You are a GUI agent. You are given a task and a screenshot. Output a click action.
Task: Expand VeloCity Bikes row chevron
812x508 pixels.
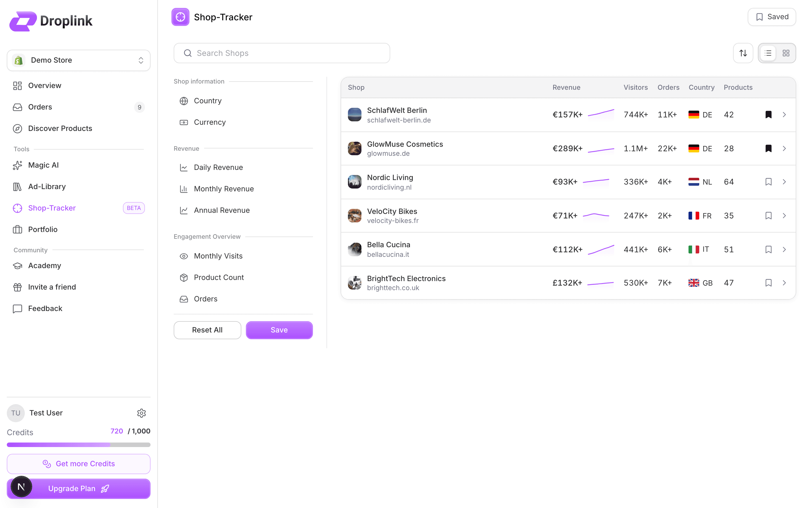click(x=784, y=216)
